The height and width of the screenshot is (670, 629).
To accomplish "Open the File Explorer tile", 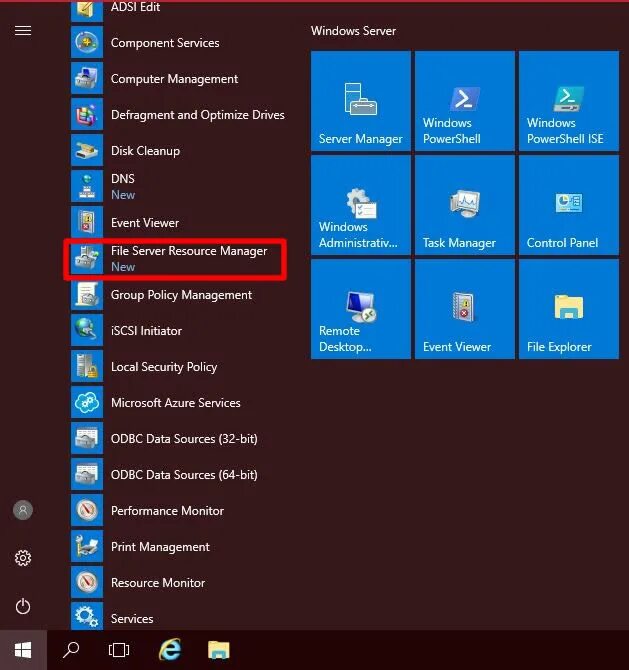I will click(x=569, y=309).
